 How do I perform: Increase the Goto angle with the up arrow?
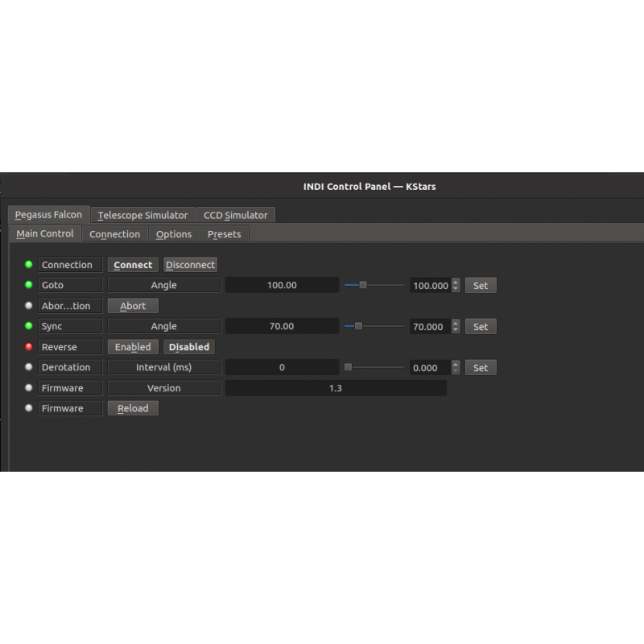click(456, 282)
